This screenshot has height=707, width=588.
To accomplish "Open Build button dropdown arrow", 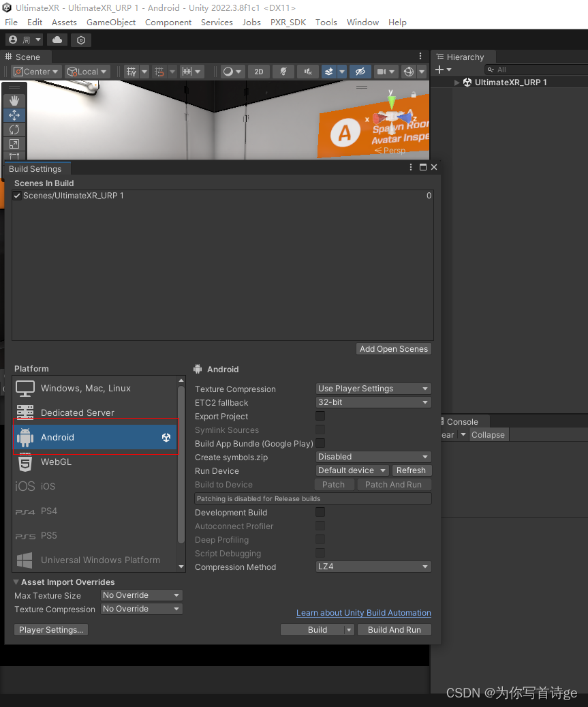I will (350, 630).
